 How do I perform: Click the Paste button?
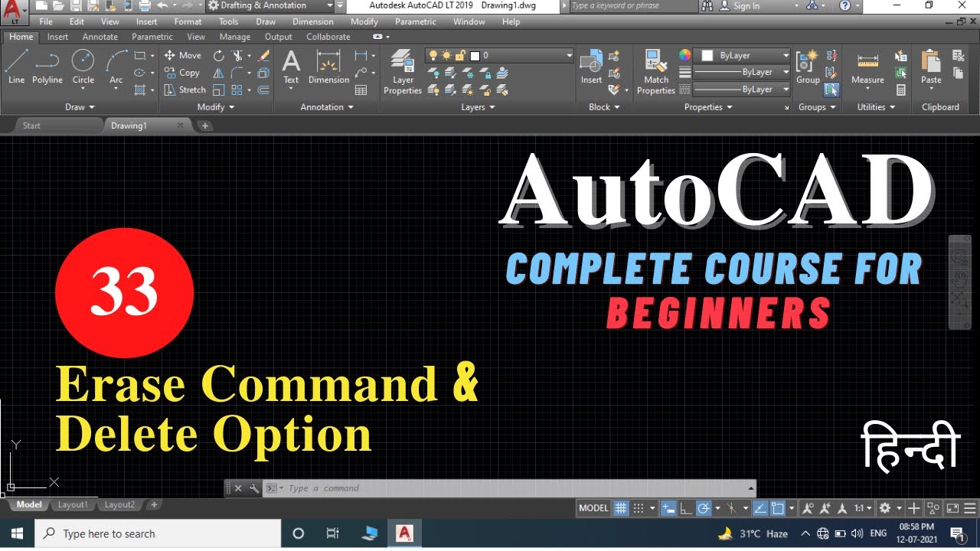931,67
